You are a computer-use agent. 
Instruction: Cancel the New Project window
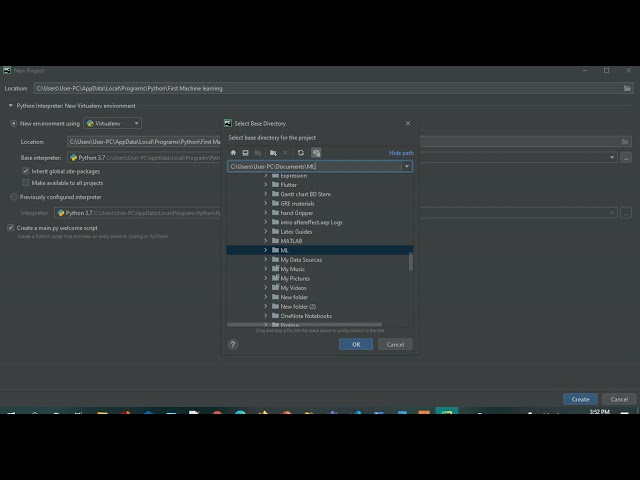point(619,399)
